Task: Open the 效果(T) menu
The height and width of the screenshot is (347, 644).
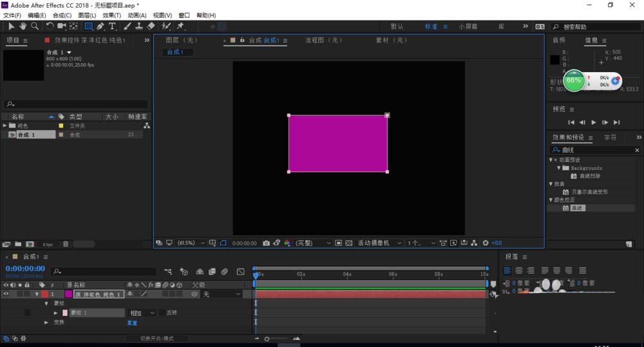Action: (x=111, y=15)
